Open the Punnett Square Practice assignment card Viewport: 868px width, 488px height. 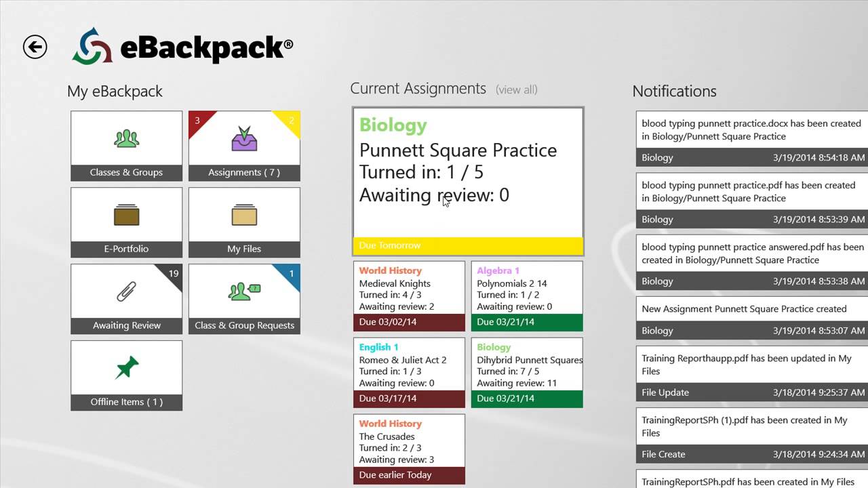[468, 181]
